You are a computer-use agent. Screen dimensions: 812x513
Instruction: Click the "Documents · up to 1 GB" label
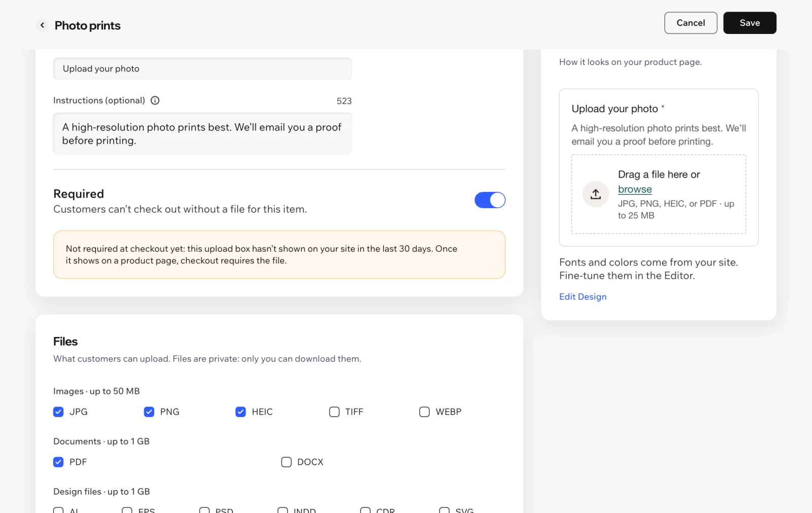click(101, 441)
